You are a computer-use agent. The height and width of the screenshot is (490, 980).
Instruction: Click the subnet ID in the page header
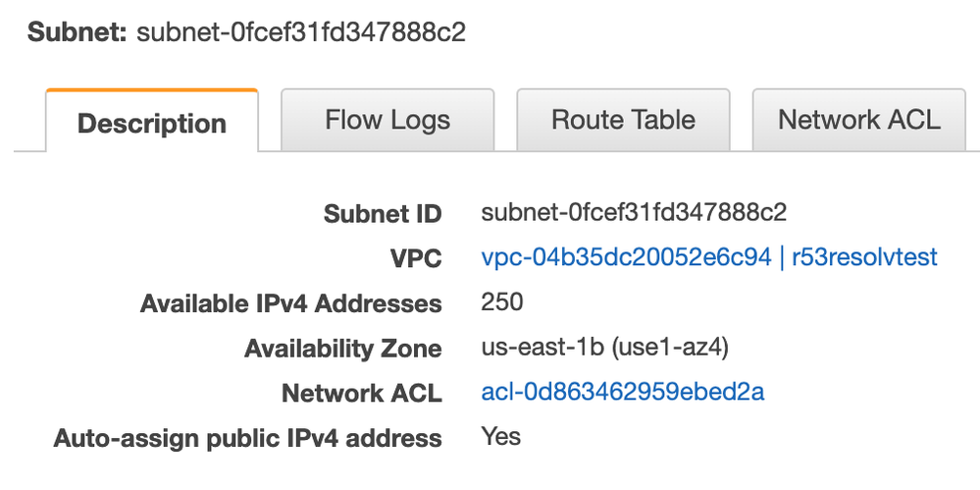click(x=301, y=32)
